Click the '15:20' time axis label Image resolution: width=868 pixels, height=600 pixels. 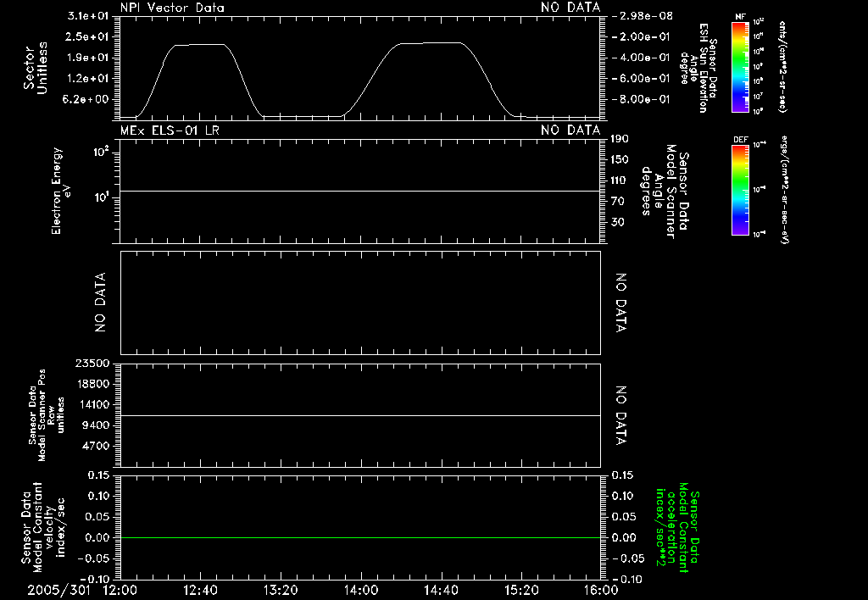(x=521, y=590)
